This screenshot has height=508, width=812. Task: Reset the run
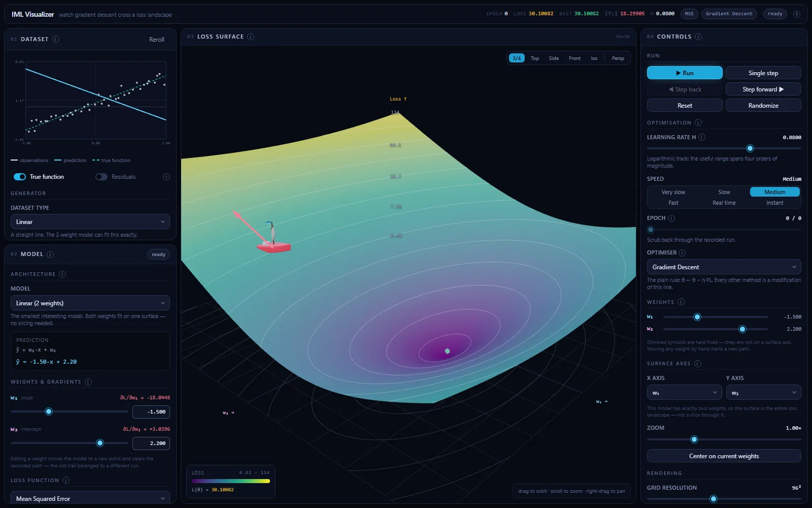(x=685, y=106)
